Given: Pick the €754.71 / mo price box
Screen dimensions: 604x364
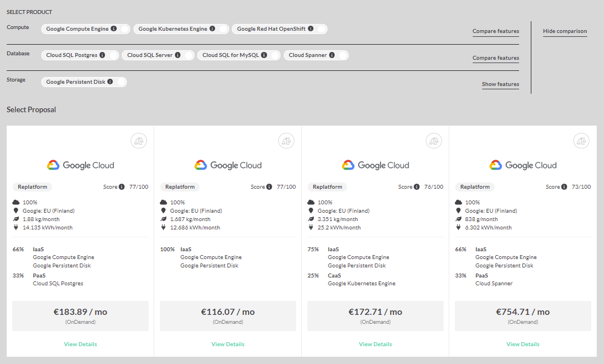Looking at the screenshot, I should pos(523,316).
